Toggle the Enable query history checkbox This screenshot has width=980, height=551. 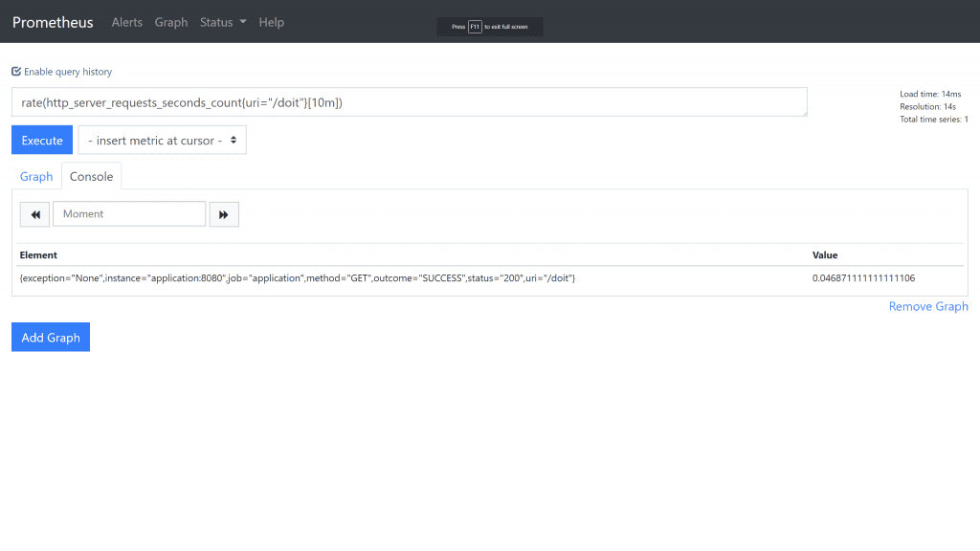(16, 72)
